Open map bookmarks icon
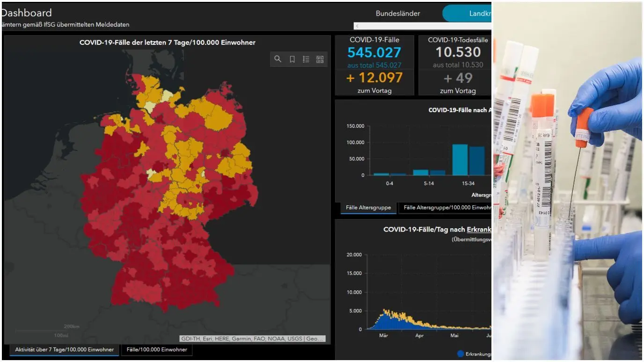 click(292, 59)
